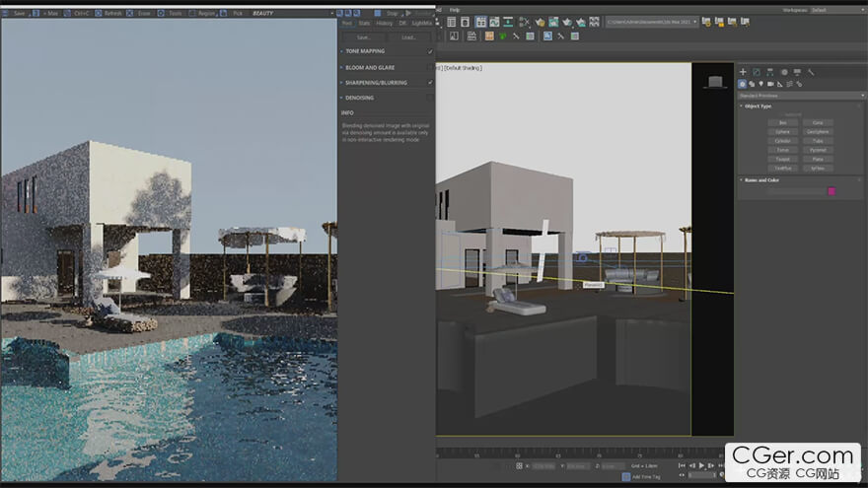This screenshot has height=488, width=868.
Task: Click the Sphere primitive button
Action: coord(782,132)
